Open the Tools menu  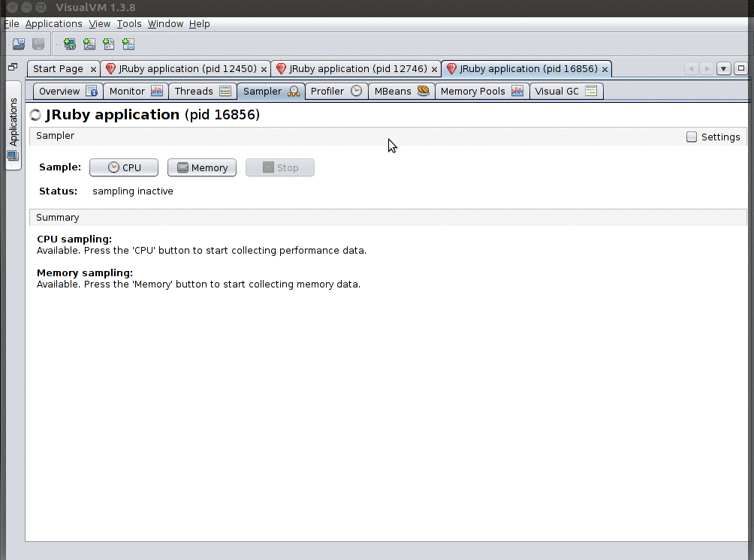click(129, 23)
